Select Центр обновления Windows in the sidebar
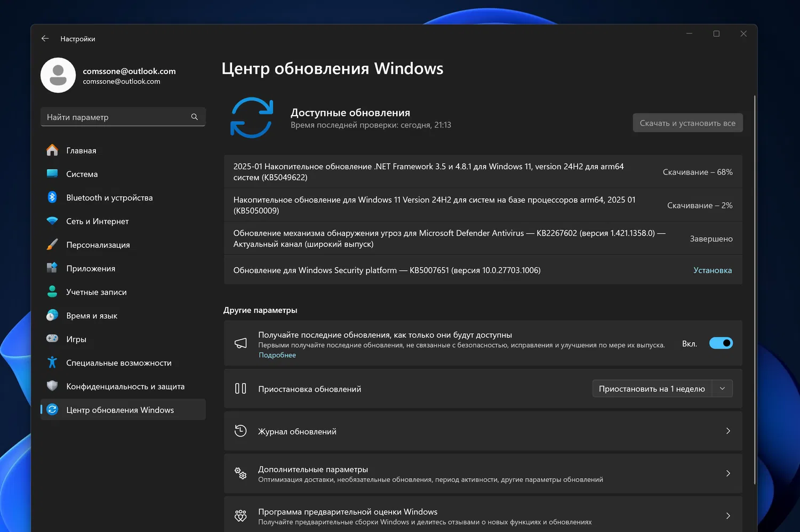The width and height of the screenshot is (800, 532). [123, 409]
